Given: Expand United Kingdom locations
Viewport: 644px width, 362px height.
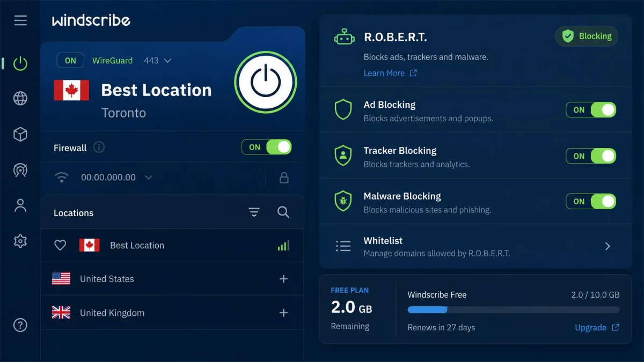Looking at the screenshot, I should 284,313.
